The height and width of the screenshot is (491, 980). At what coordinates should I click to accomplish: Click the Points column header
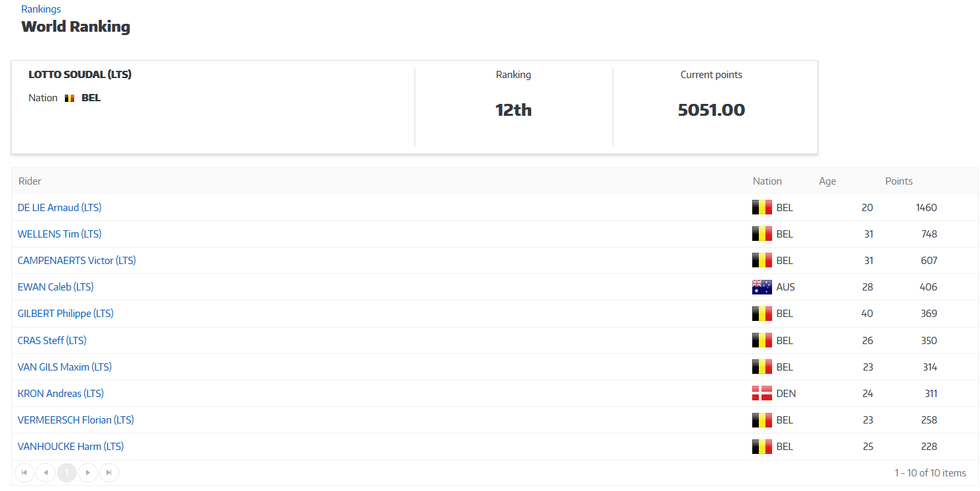(899, 181)
